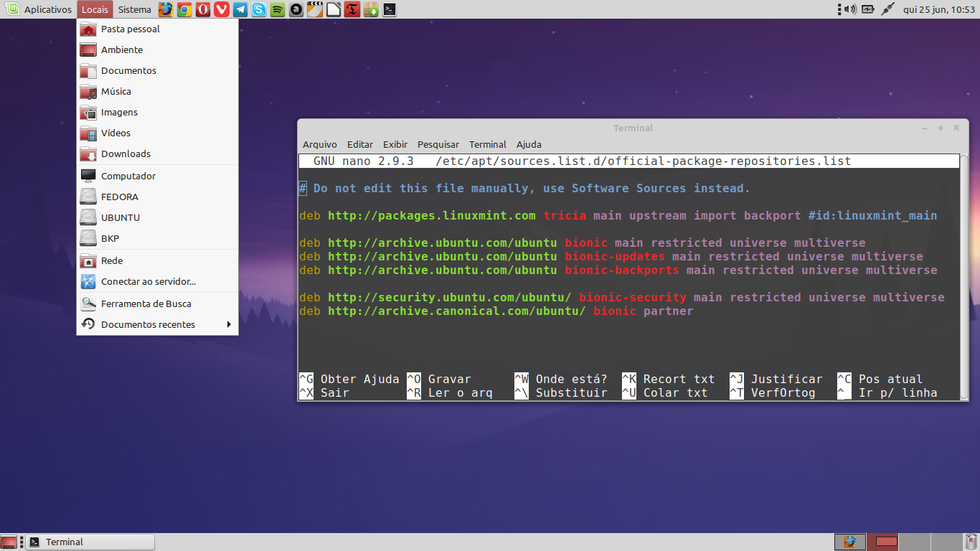Open Computador from the Locais menu

point(158,176)
